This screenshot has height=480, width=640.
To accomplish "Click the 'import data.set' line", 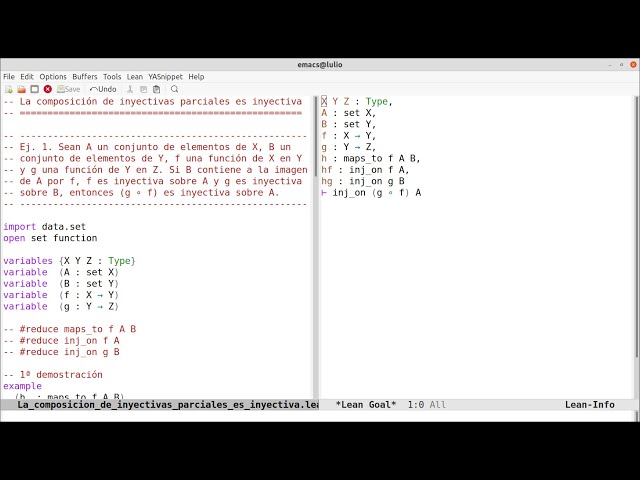I will [44, 227].
